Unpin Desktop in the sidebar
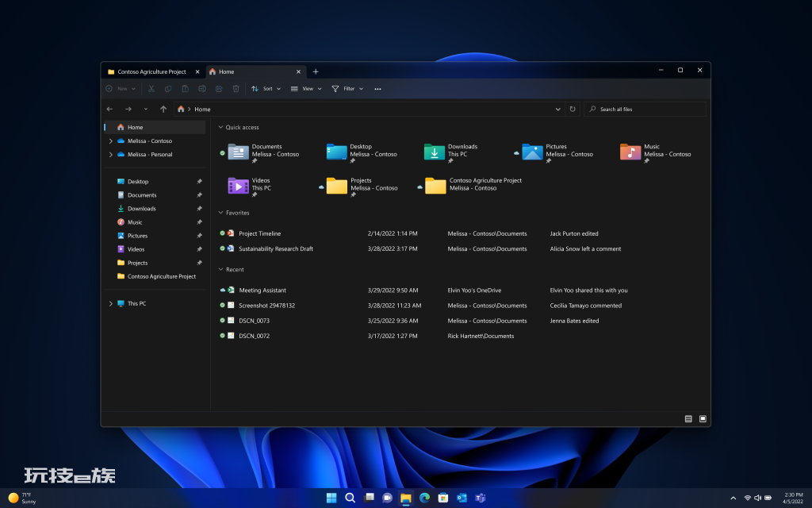 [x=199, y=182]
